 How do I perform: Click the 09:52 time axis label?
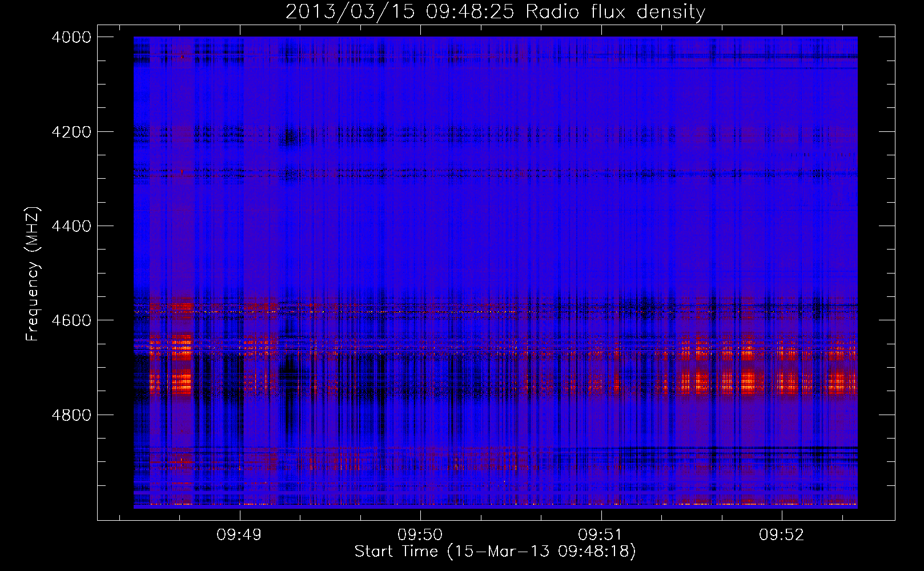tap(781, 534)
